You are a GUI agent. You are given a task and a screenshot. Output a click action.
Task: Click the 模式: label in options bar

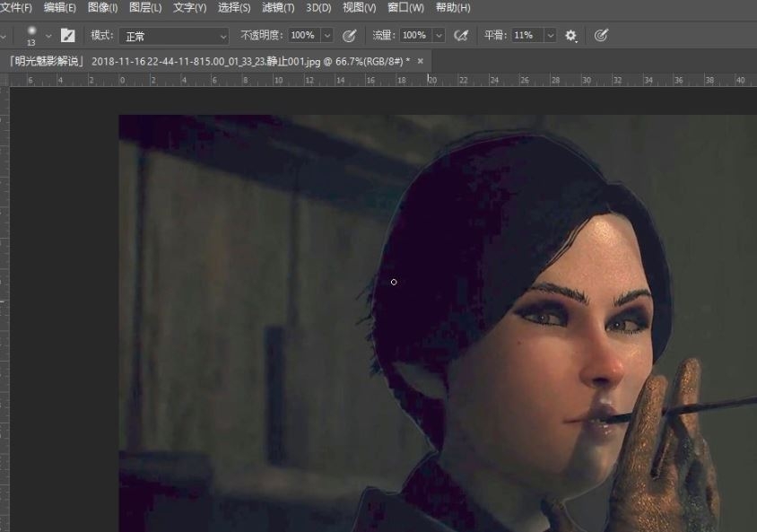click(x=102, y=35)
